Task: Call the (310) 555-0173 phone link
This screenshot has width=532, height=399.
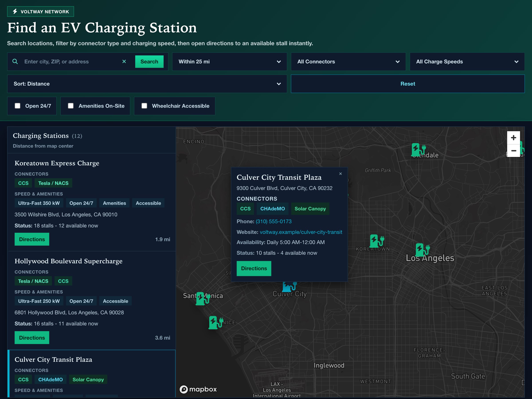Action: point(274,221)
